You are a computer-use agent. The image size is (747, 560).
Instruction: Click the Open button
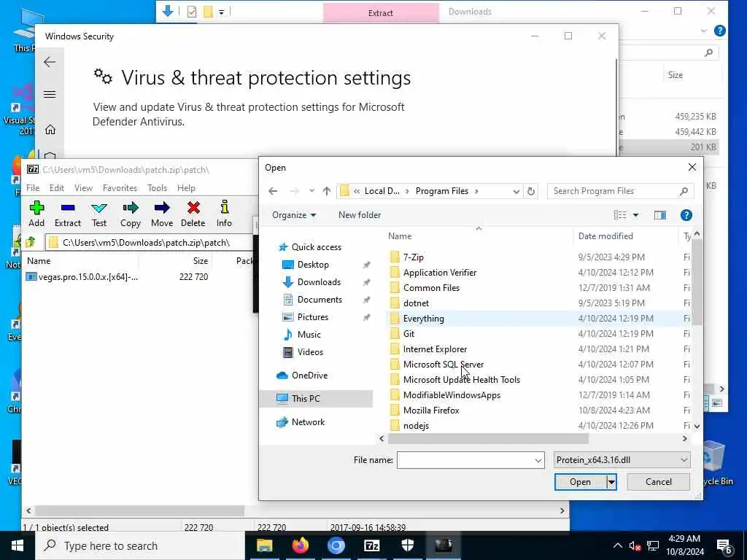[x=580, y=482]
